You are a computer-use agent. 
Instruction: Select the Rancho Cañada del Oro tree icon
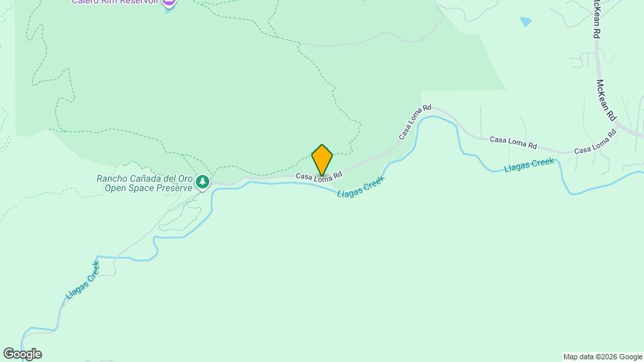[x=202, y=182]
